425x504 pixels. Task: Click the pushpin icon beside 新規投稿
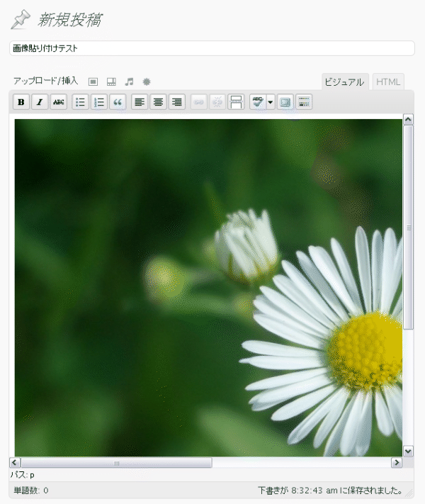click(x=21, y=19)
